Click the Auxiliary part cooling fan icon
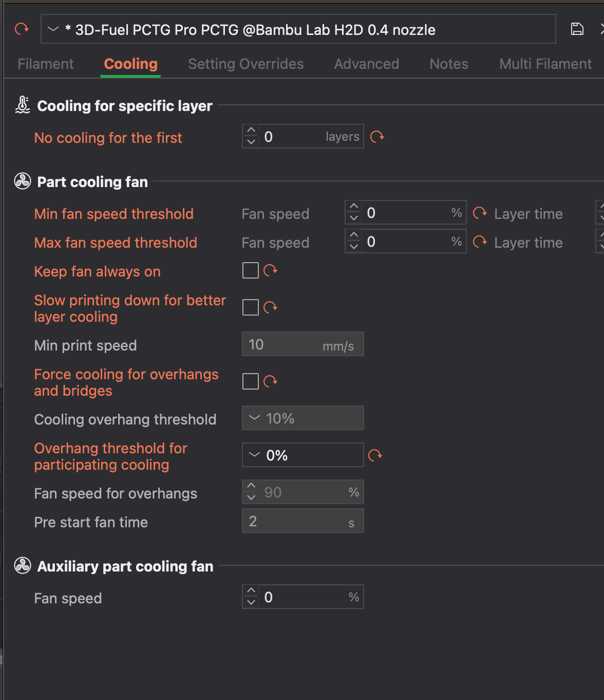Viewport: 604px width, 700px height. 23,565
